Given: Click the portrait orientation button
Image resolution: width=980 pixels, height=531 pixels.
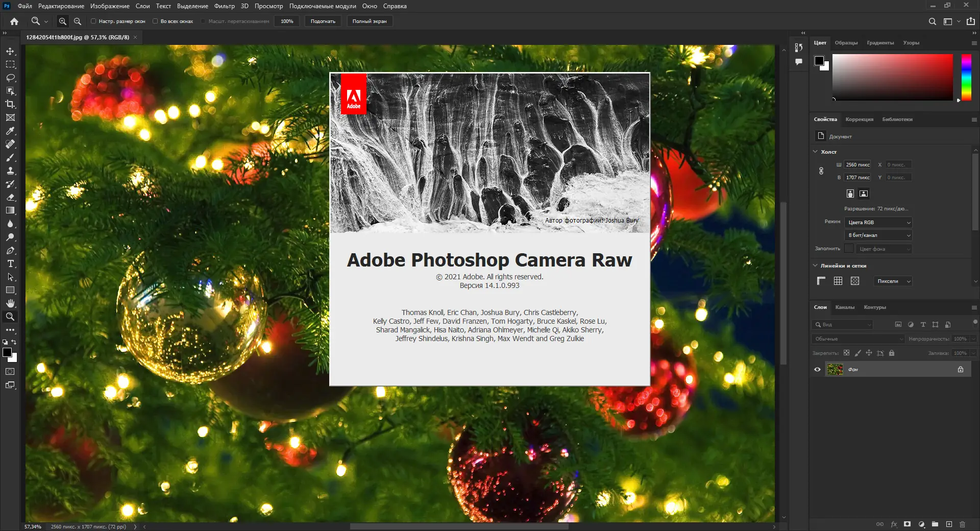Looking at the screenshot, I should [850, 194].
